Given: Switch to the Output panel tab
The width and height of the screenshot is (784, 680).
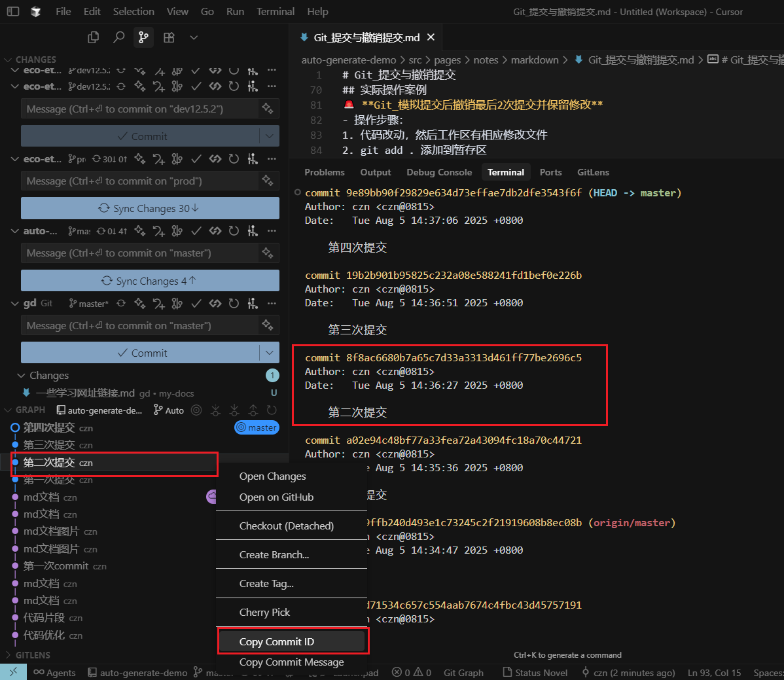Looking at the screenshot, I should click(375, 172).
